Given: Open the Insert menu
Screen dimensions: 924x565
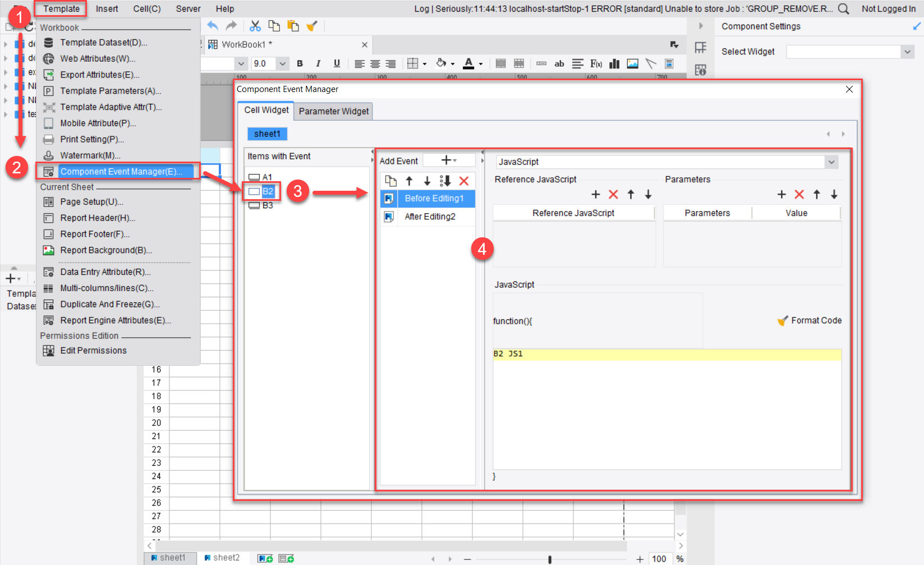Looking at the screenshot, I should click(x=107, y=8).
